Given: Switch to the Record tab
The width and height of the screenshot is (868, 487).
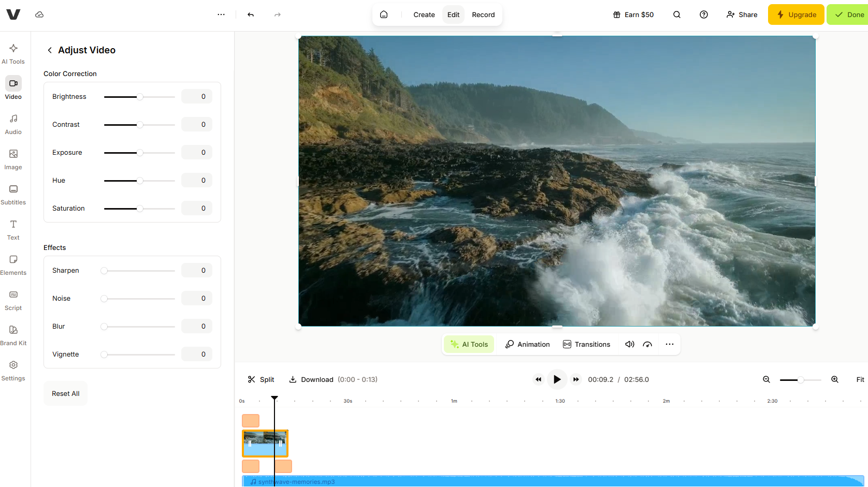Looking at the screenshot, I should [483, 14].
